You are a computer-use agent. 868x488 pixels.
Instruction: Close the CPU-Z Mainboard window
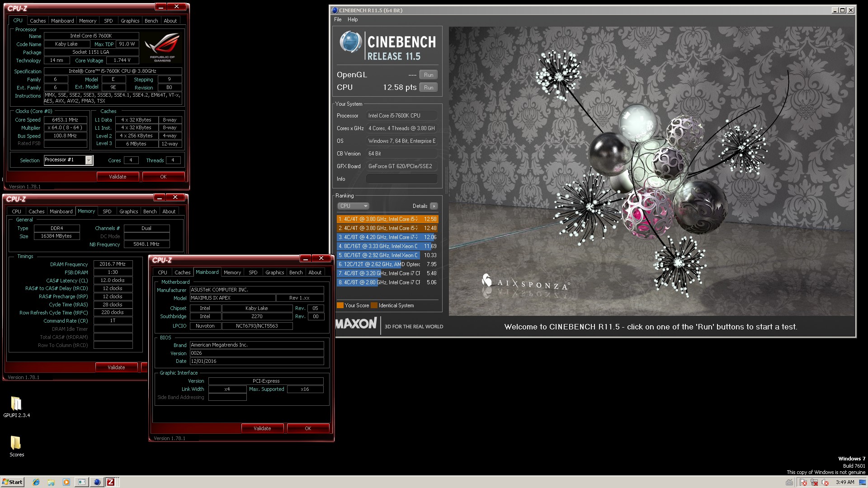click(x=321, y=258)
